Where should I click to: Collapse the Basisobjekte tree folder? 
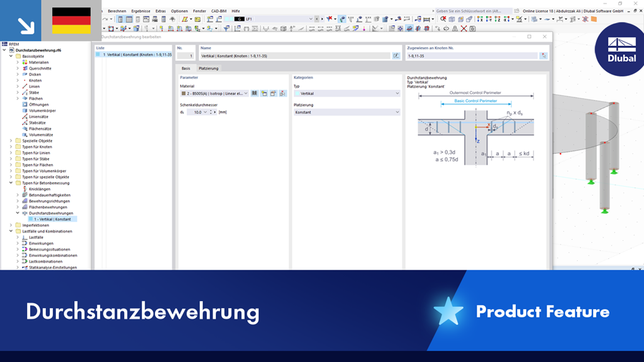(x=11, y=56)
